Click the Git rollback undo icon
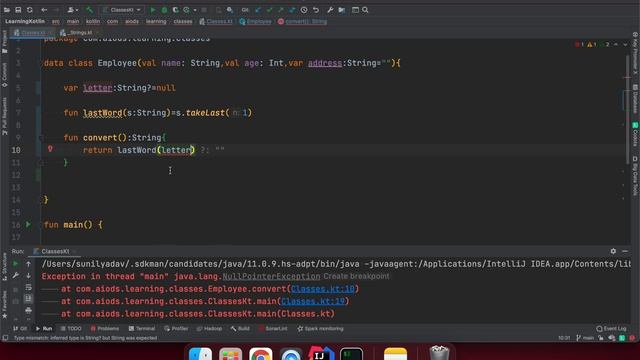 [316, 10]
